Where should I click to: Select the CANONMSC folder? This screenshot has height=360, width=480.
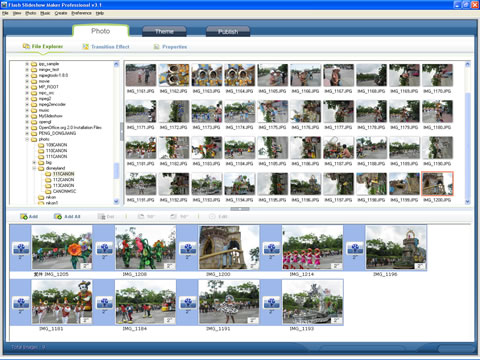pos(64,191)
